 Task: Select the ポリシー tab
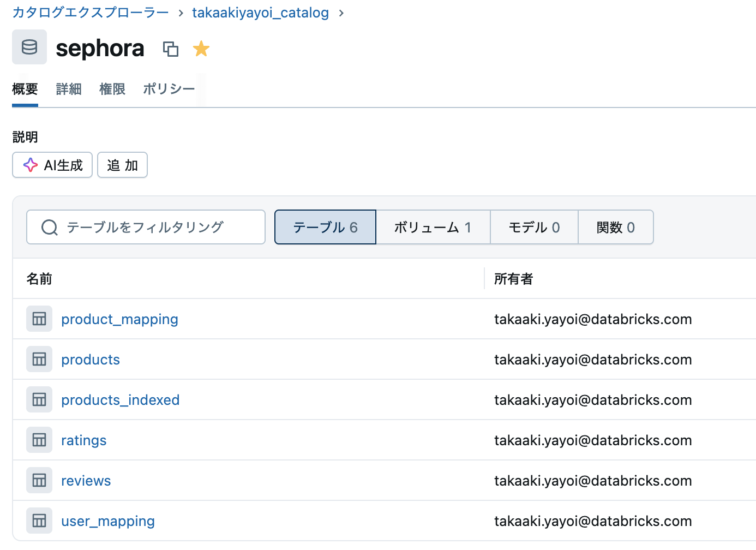pyautogui.click(x=169, y=89)
